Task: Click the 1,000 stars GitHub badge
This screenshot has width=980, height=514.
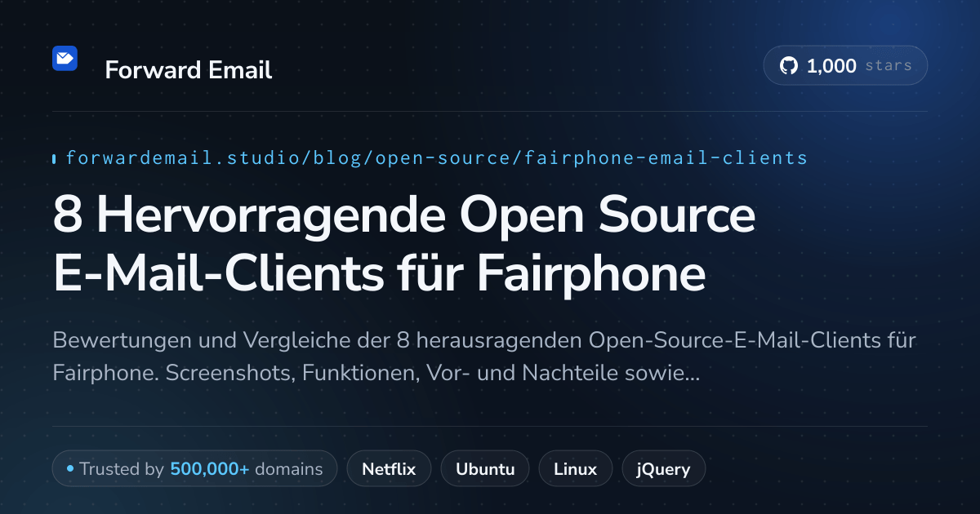Action: point(845,66)
